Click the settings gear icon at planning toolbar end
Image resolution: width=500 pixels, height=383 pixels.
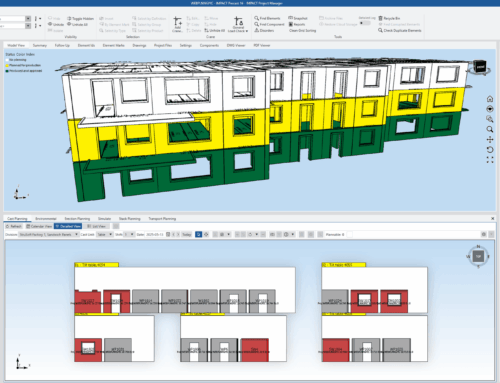click(x=484, y=234)
